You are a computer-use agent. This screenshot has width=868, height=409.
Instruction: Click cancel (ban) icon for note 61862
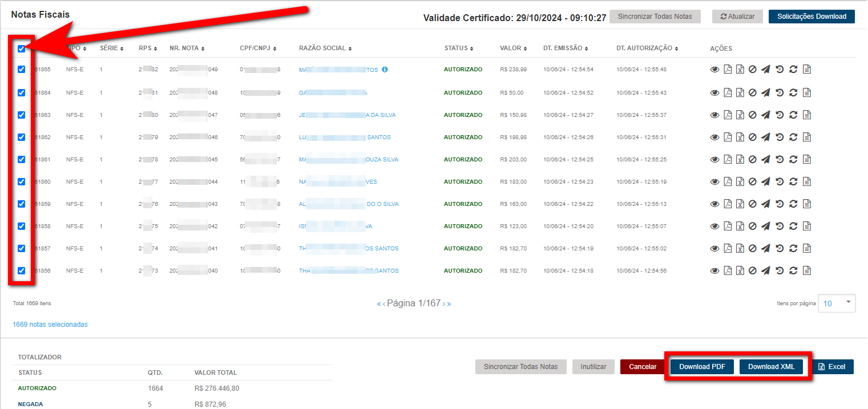click(x=753, y=137)
